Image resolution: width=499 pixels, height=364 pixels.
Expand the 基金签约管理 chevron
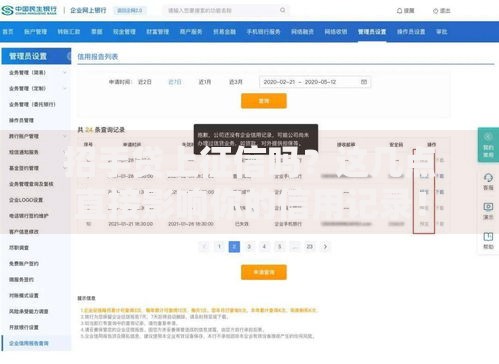point(65,168)
